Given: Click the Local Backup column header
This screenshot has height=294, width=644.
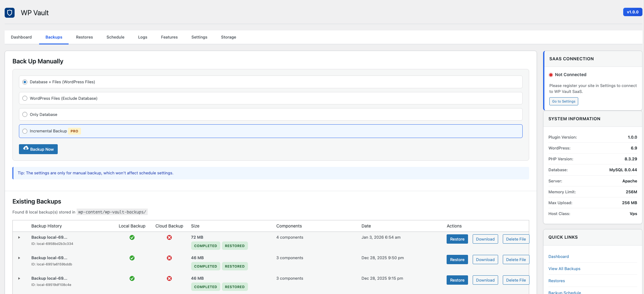Looking at the screenshot, I should (132, 226).
